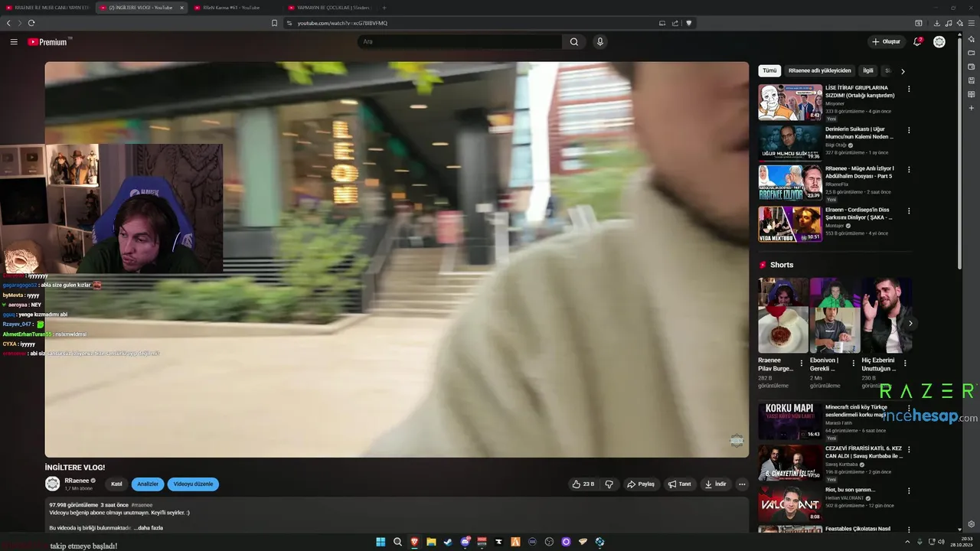Open the Ebonivon short thumbnail
This screenshot has width=980, height=551.
pos(835,315)
